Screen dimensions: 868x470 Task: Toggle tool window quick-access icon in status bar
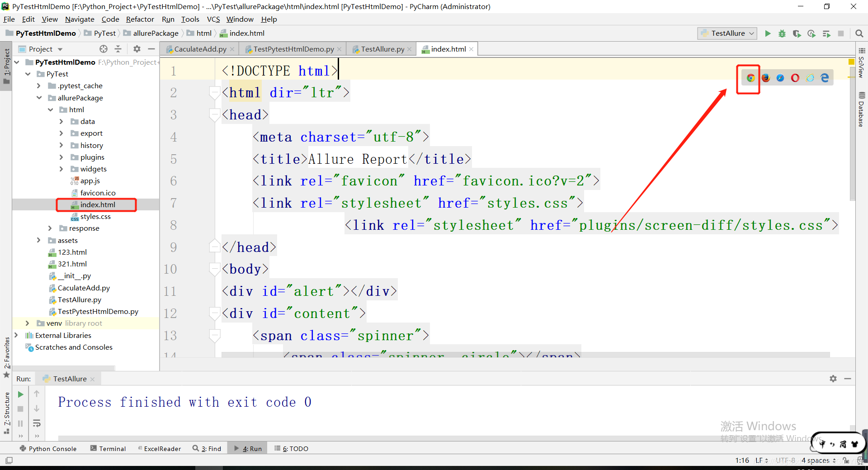click(x=9, y=461)
